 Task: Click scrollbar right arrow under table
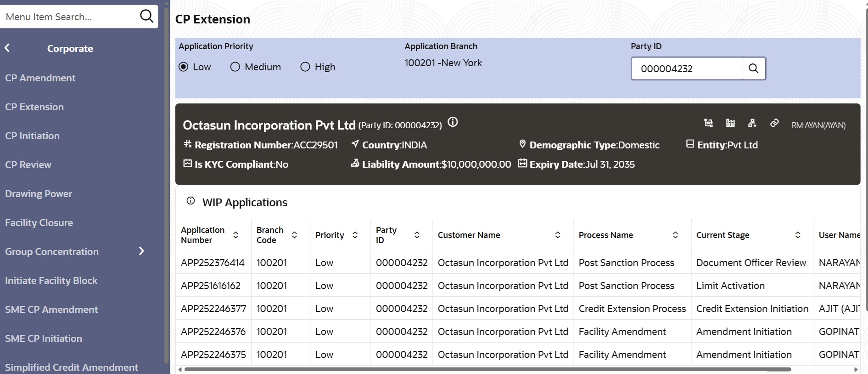click(x=856, y=369)
